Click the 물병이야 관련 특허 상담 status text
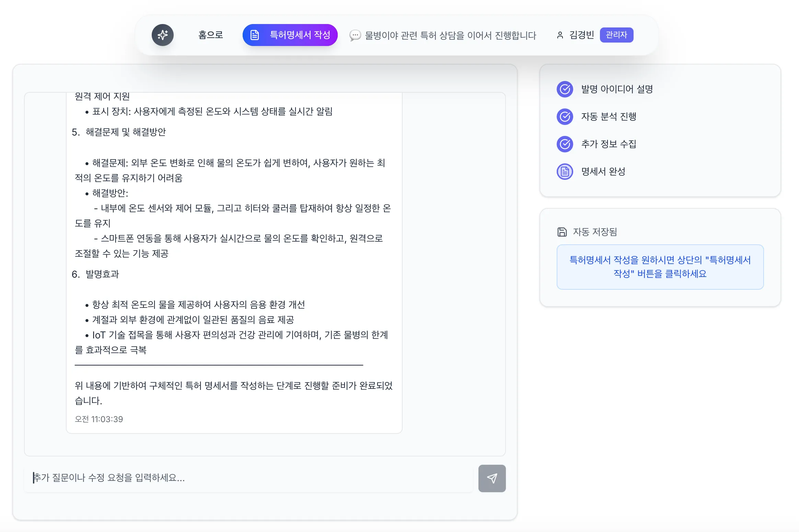799x532 pixels. click(450, 35)
